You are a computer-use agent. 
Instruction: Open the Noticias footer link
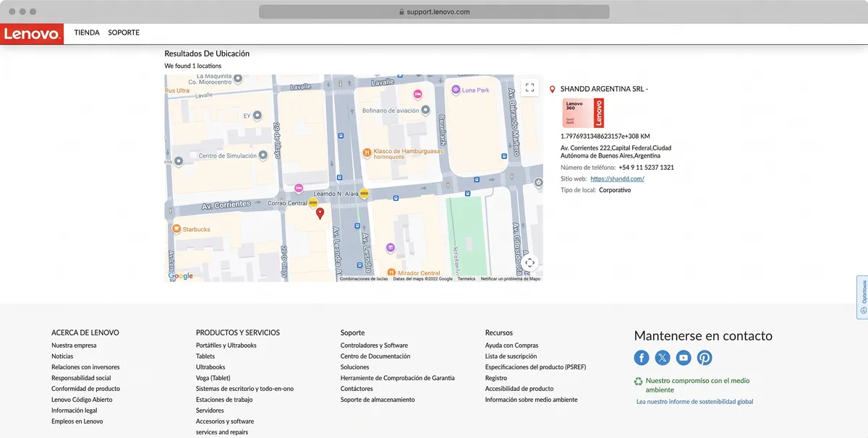62,356
